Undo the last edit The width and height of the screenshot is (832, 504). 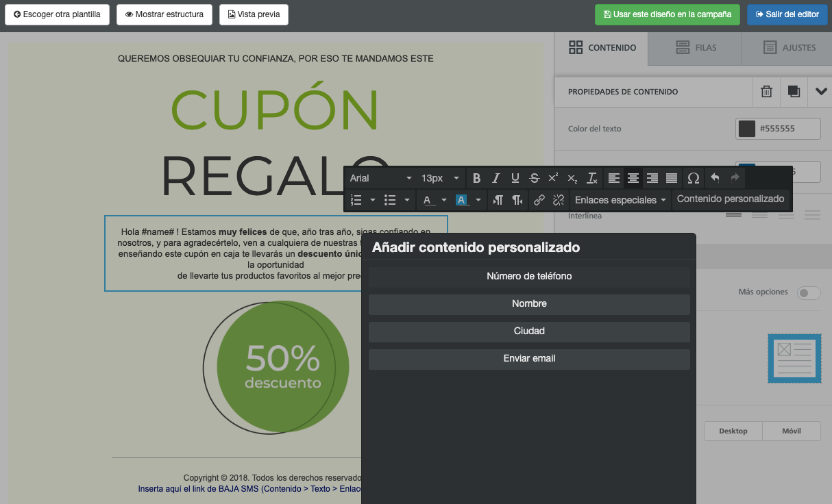pyautogui.click(x=715, y=178)
